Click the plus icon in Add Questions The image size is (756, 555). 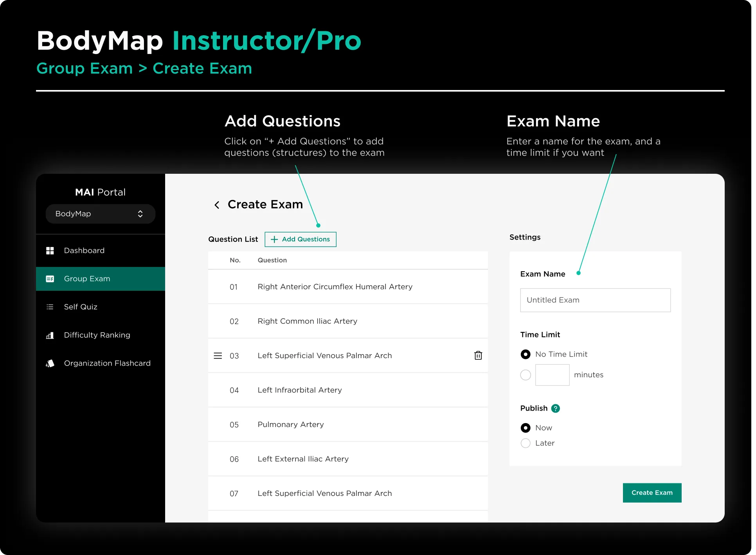(x=274, y=239)
